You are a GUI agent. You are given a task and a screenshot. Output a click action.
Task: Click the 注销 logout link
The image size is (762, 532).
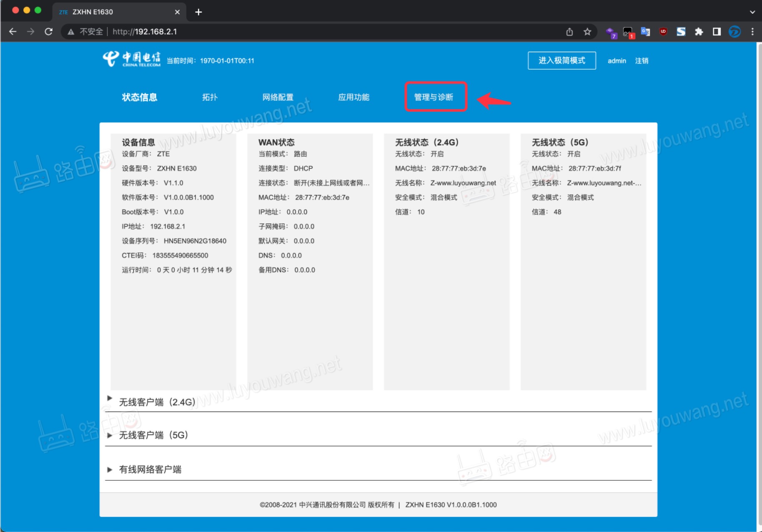(x=642, y=60)
